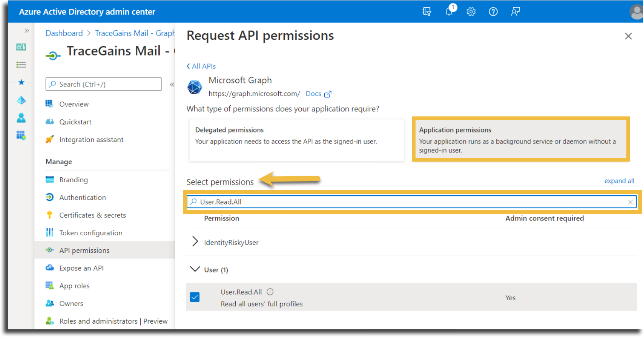Open Enterprise applications grid icon in rail
The image size is (644, 337).
point(21,135)
